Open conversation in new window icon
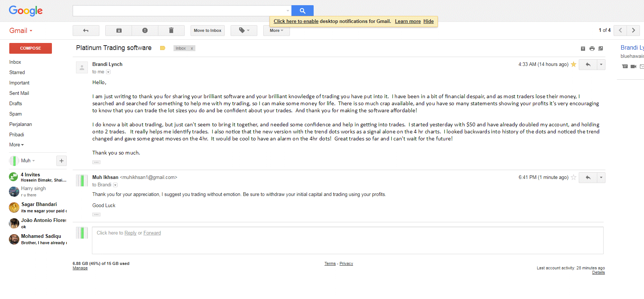 [x=601, y=49]
